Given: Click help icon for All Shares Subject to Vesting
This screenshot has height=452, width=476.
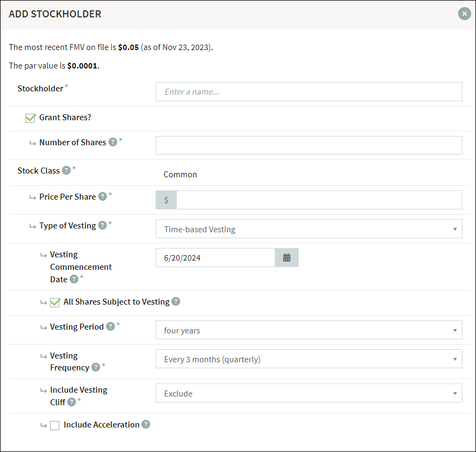Looking at the screenshot, I should (x=176, y=302).
